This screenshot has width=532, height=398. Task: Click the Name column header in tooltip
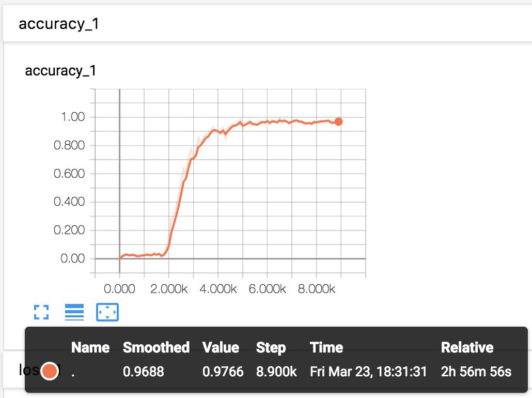[x=90, y=347]
